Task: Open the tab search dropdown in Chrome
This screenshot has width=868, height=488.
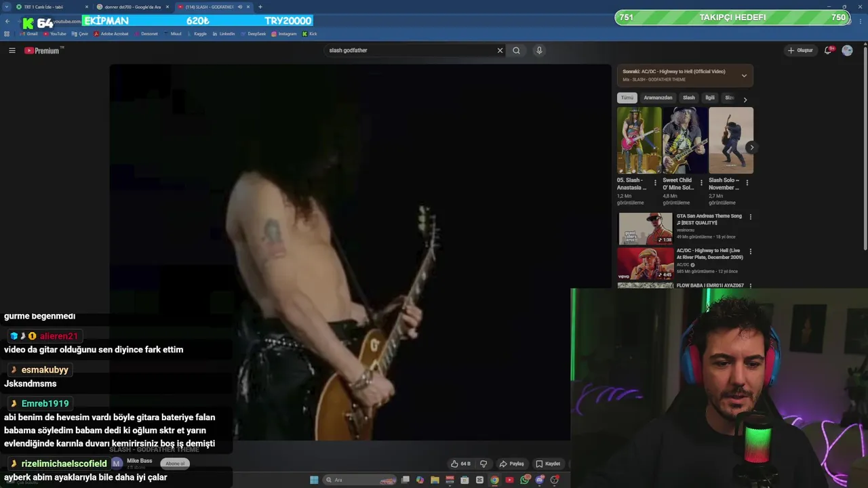Action: click(7, 7)
